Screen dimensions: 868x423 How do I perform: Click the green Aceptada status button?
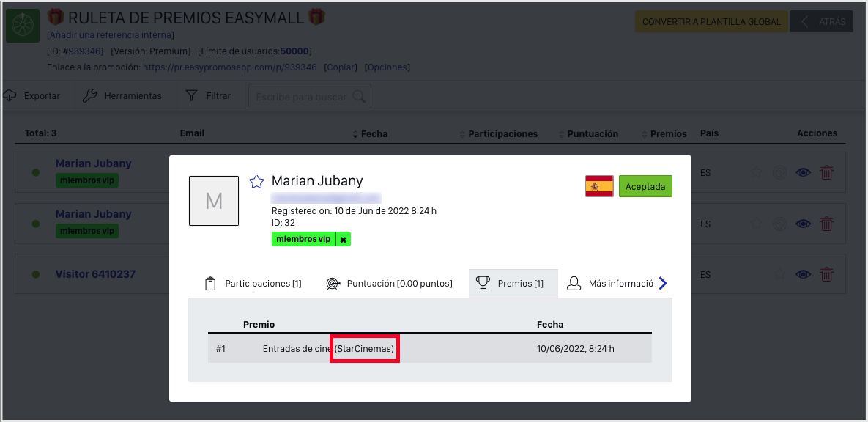tap(645, 187)
